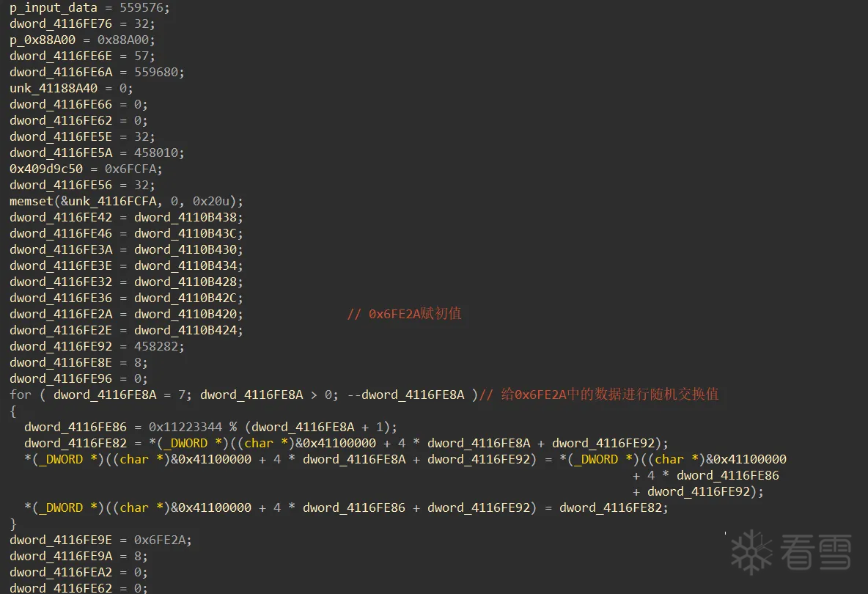Screen dimensions: 868x594
Task: Click dword_4116FE6A = 559680 line
Action: (x=97, y=72)
